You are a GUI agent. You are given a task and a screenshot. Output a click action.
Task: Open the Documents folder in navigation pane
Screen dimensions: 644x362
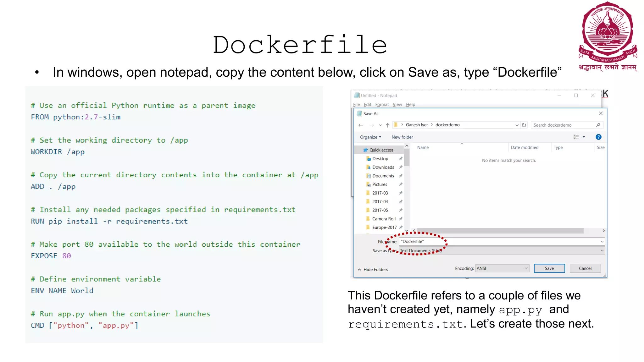point(383,176)
